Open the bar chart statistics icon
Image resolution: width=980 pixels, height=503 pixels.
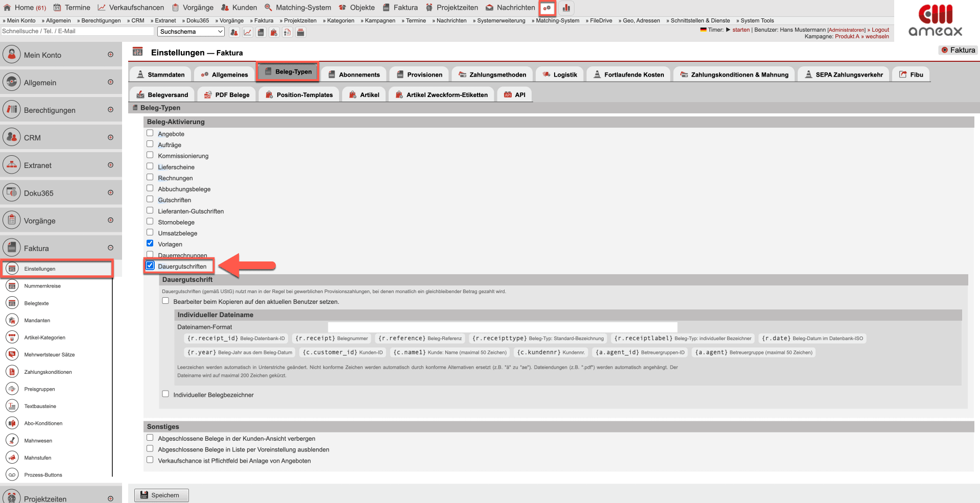point(566,8)
